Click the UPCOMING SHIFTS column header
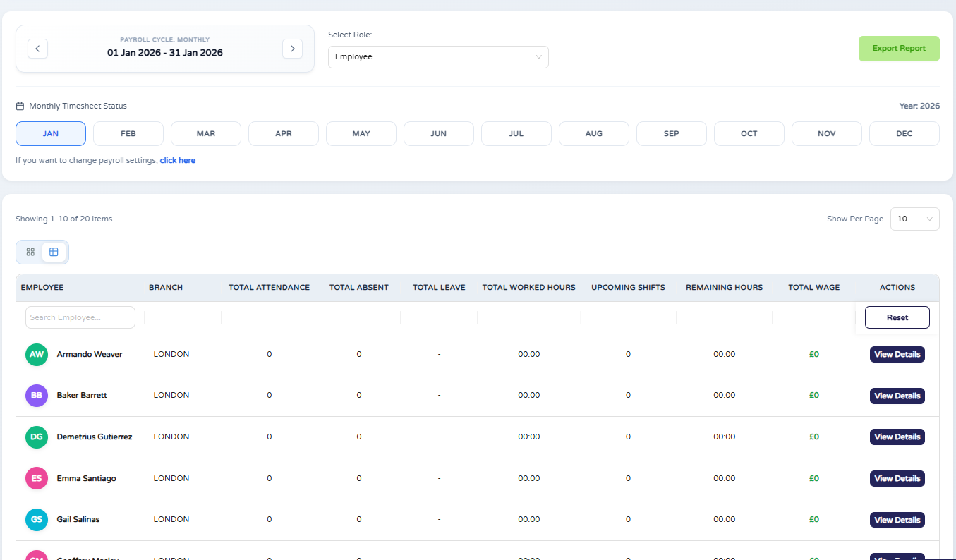The image size is (956, 560). (x=628, y=288)
